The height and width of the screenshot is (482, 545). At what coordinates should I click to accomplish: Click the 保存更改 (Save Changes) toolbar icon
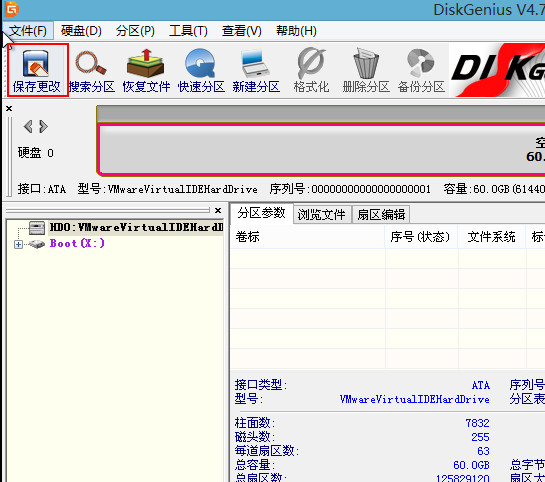click(36, 71)
